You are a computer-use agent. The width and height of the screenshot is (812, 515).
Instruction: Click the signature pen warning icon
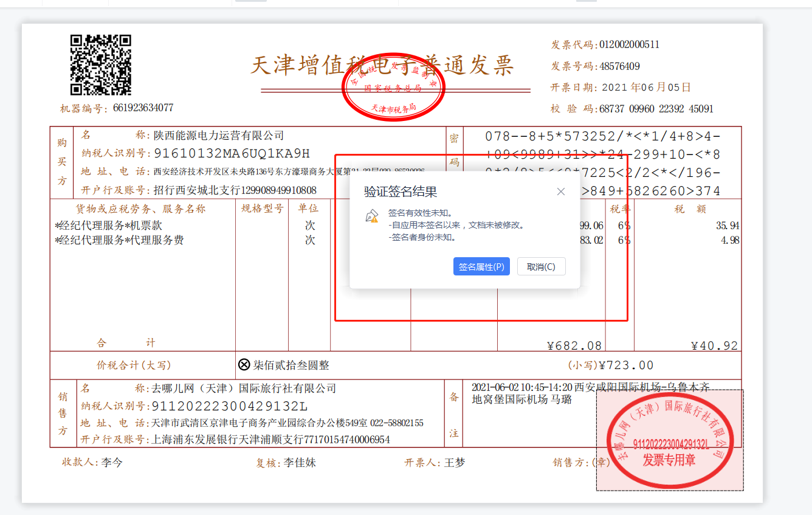click(371, 216)
